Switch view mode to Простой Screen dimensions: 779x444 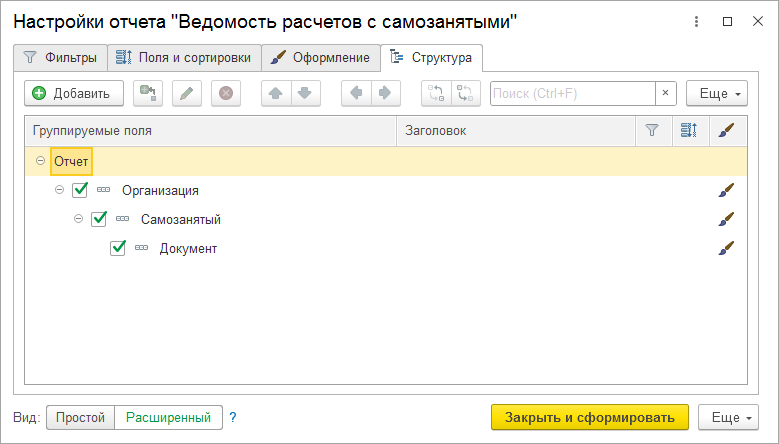[80, 417]
